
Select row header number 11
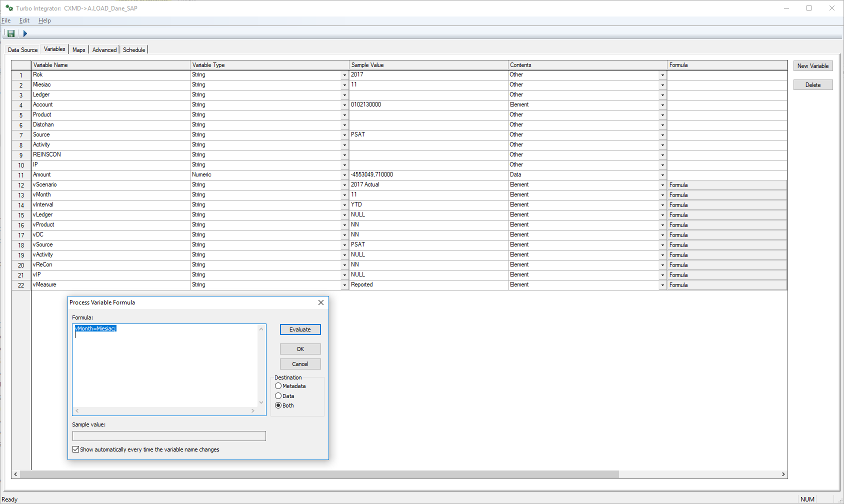[21, 175]
